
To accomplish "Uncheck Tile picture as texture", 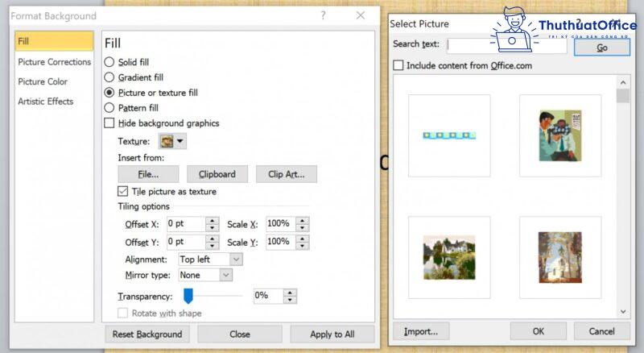I will pyautogui.click(x=123, y=192).
